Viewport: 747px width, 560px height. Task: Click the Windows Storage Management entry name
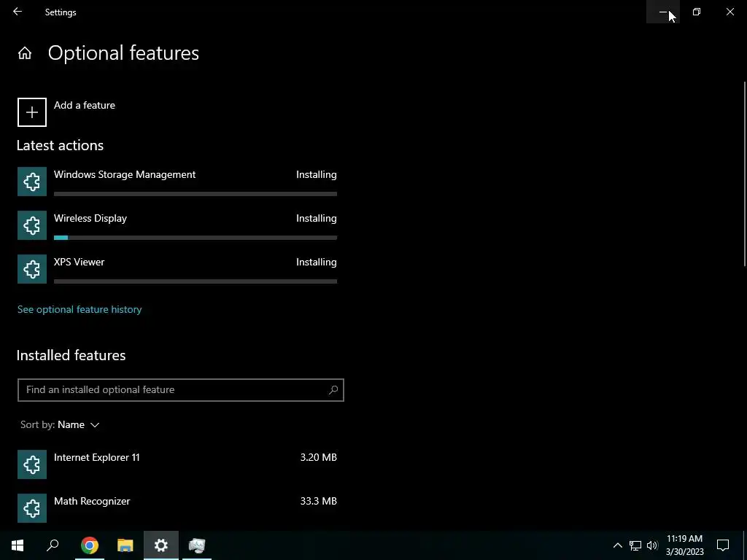click(x=125, y=175)
